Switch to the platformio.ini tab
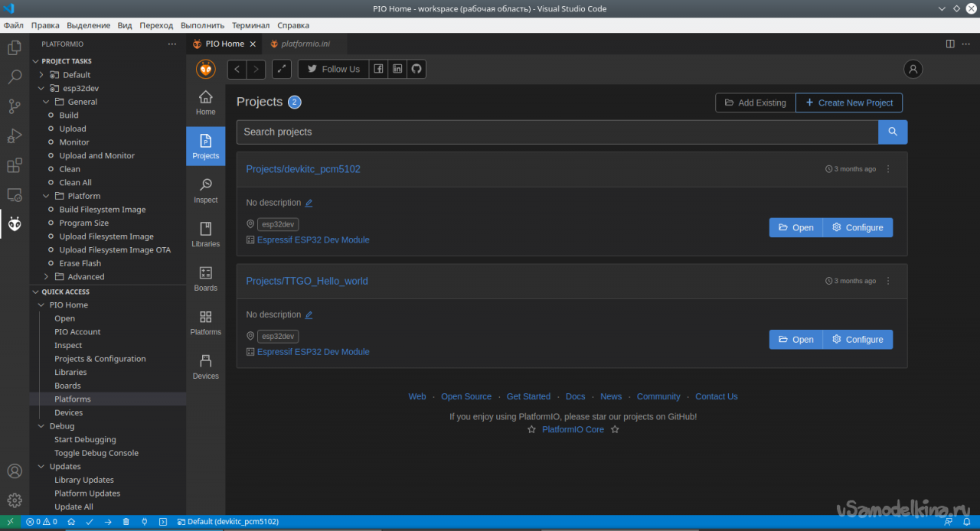Image resolution: width=980 pixels, height=531 pixels. click(x=305, y=44)
